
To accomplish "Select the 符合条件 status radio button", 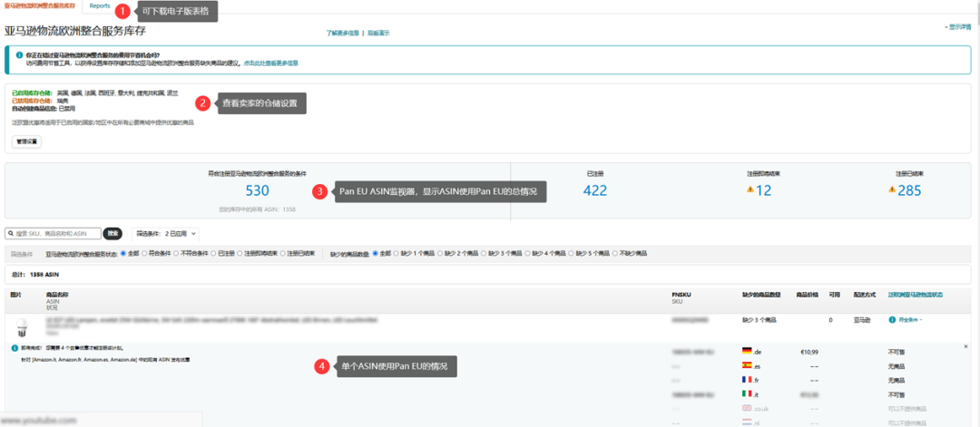I will [x=145, y=254].
